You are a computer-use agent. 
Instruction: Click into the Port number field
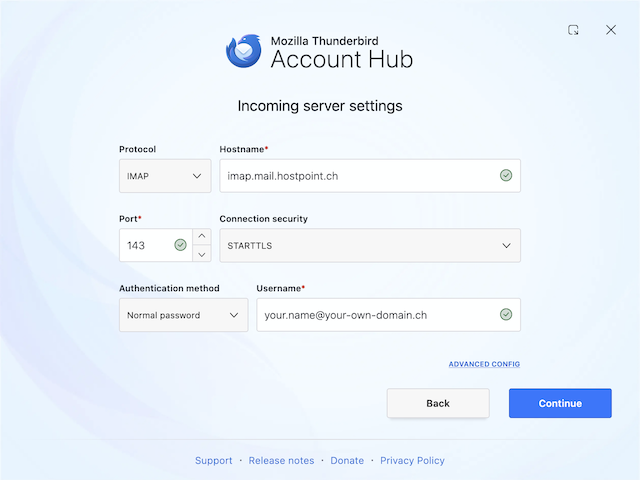point(156,245)
